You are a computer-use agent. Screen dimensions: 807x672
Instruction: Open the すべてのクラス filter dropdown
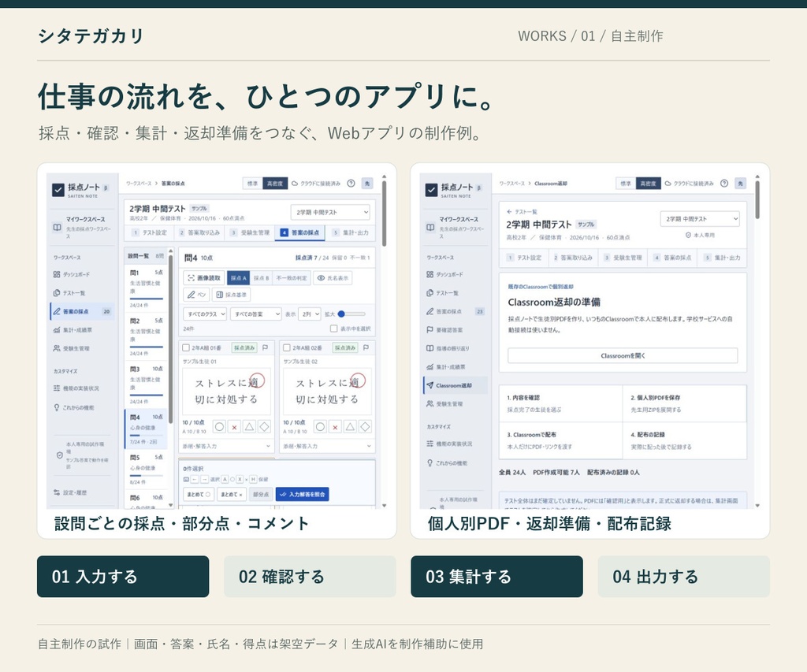click(205, 314)
